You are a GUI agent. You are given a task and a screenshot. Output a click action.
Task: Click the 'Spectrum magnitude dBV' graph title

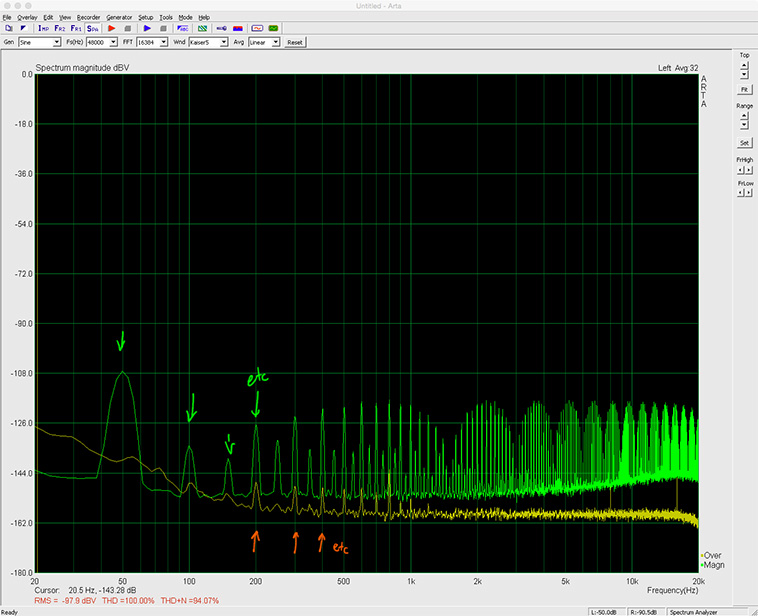tap(82, 68)
